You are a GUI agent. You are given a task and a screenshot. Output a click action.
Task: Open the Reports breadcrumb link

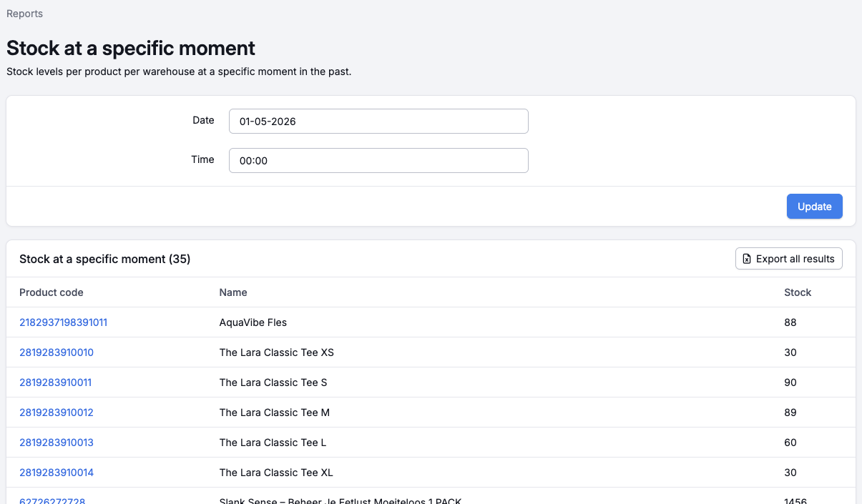[24, 14]
